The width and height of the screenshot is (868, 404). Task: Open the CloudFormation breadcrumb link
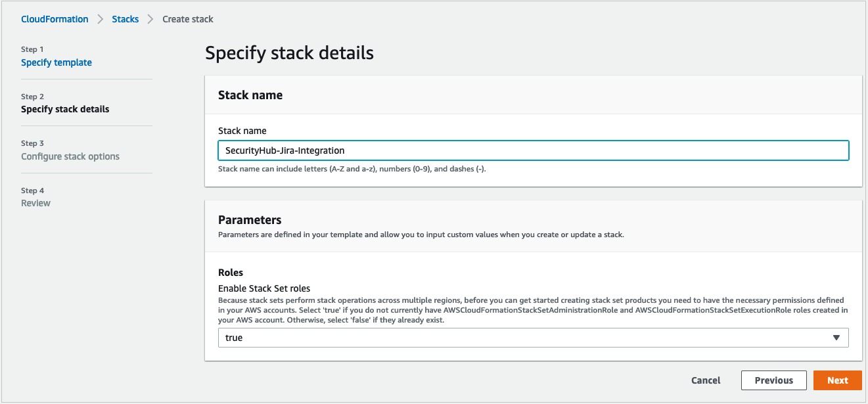tap(55, 19)
